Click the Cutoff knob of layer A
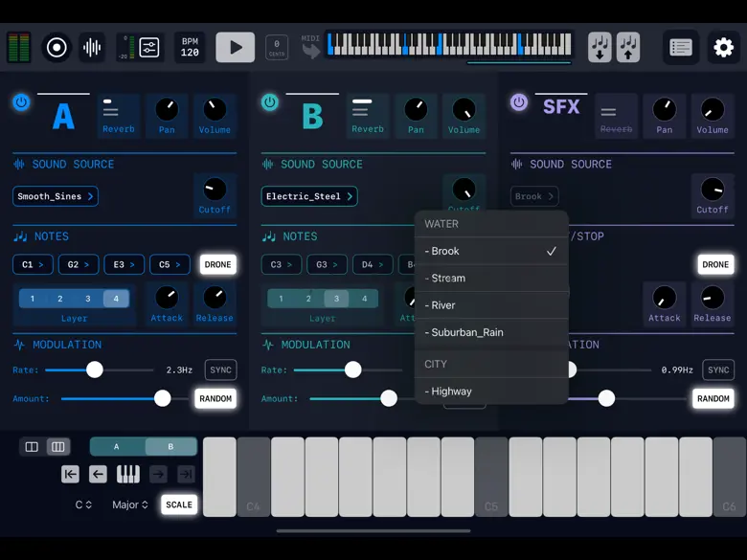This screenshot has height=560, width=747. click(x=215, y=190)
